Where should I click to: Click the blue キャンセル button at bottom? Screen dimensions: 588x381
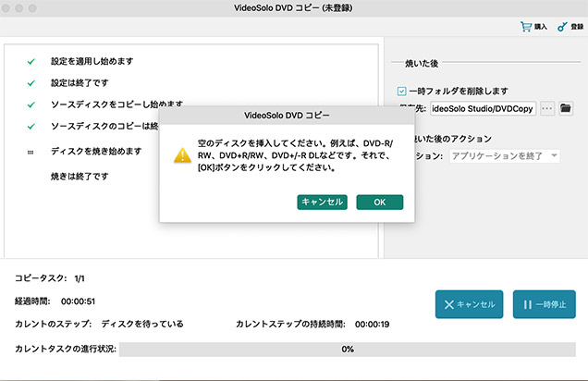pos(469,304)
